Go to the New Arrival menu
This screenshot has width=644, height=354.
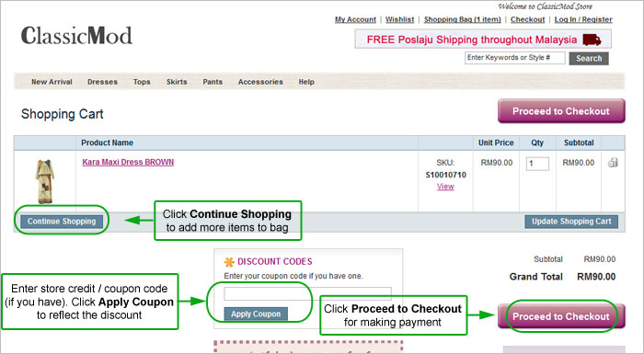(52, 82)
